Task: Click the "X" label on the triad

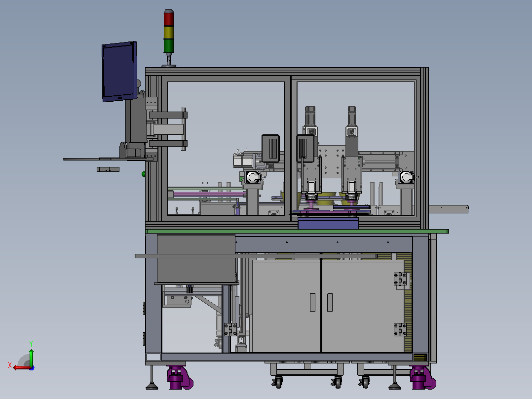Action: coord(10,365)
